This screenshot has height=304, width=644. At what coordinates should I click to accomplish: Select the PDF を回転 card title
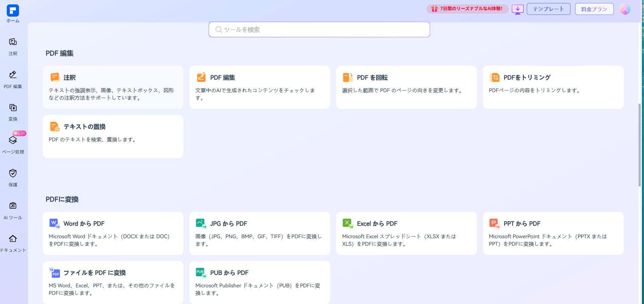coord(372,78)
